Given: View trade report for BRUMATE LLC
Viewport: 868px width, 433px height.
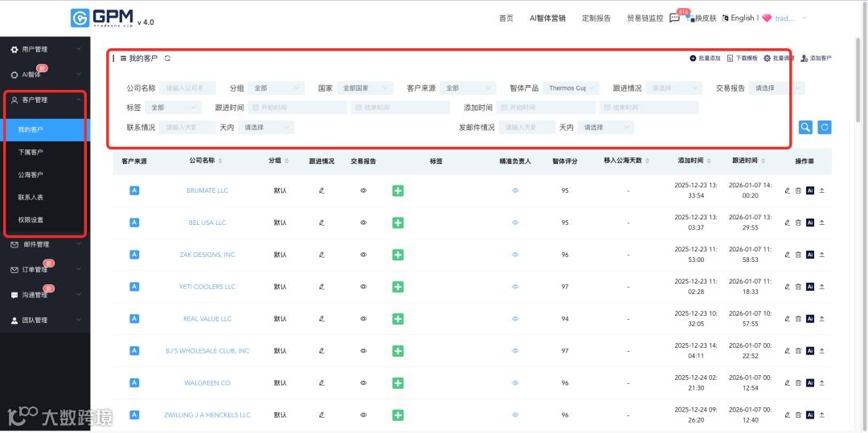Looking at the screenshot, I should [x=364, y=190].
